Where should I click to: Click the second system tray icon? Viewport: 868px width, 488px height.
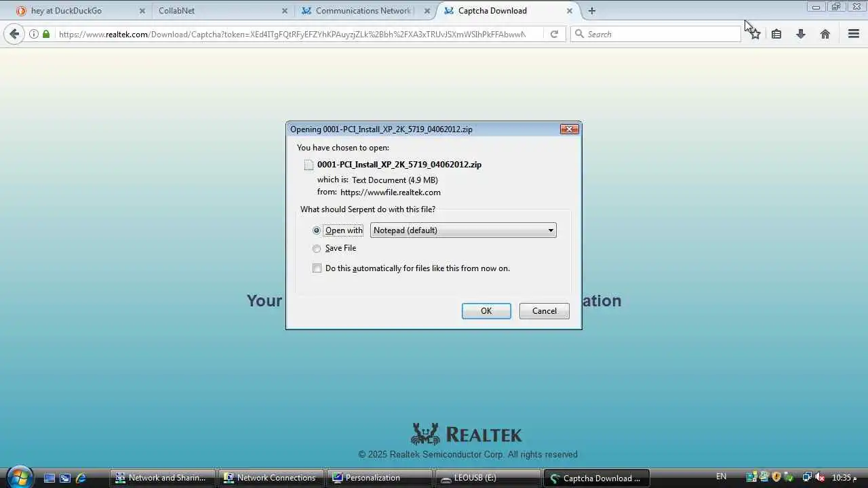[764, 477]
